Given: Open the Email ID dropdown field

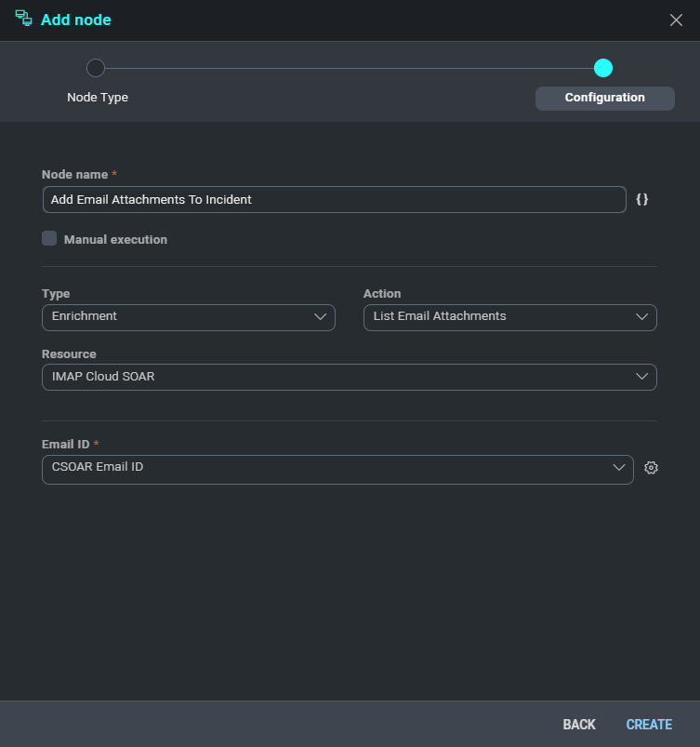Looking at the screenshot, I should point(325,469).
